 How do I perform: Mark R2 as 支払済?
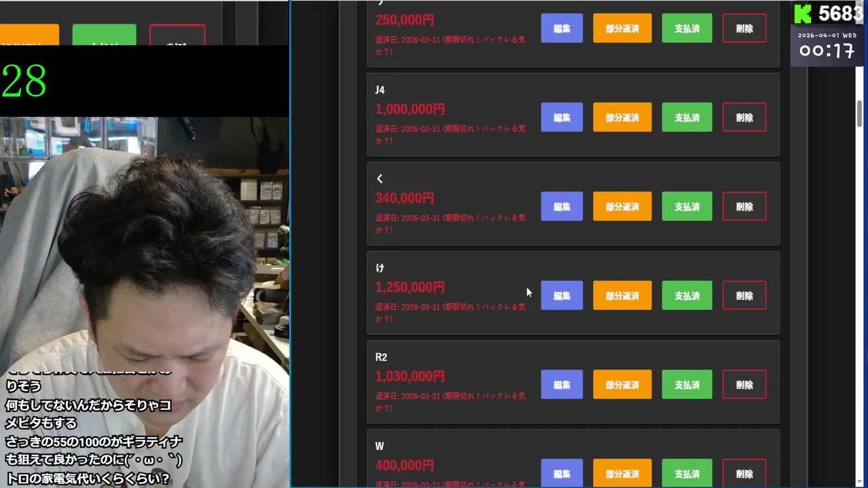point(687,384)
